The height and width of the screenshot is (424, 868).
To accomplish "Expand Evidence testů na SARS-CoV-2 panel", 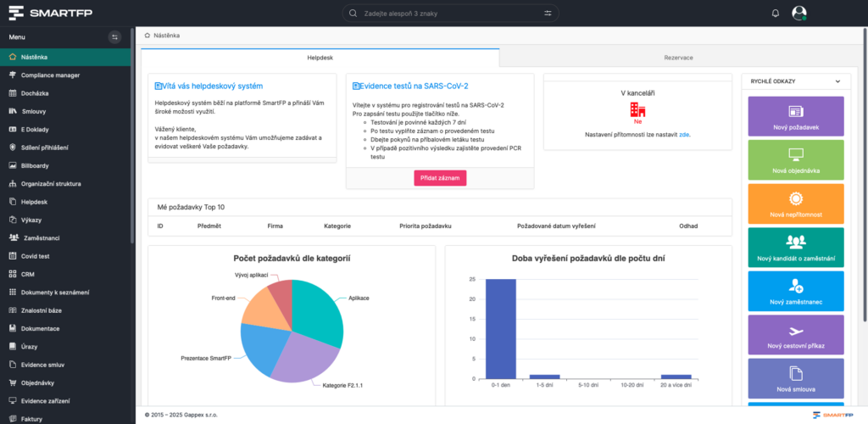I will tap(356, 86).
